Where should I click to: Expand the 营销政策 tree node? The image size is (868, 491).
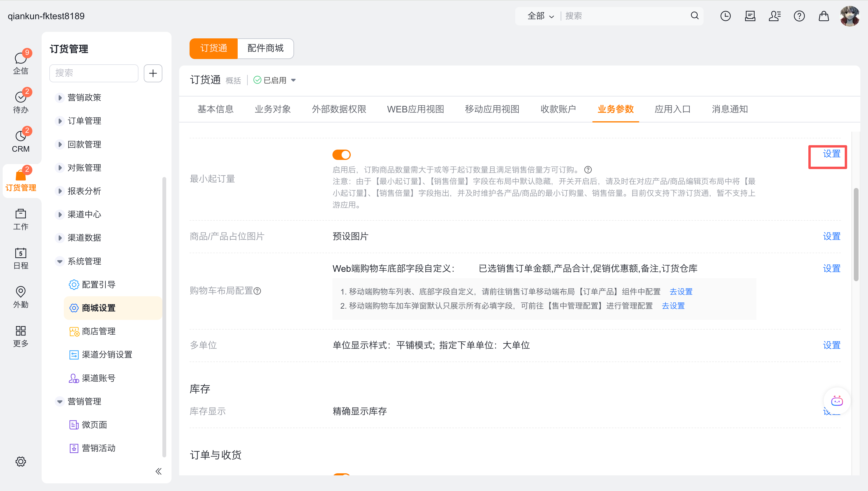point(60,98)
